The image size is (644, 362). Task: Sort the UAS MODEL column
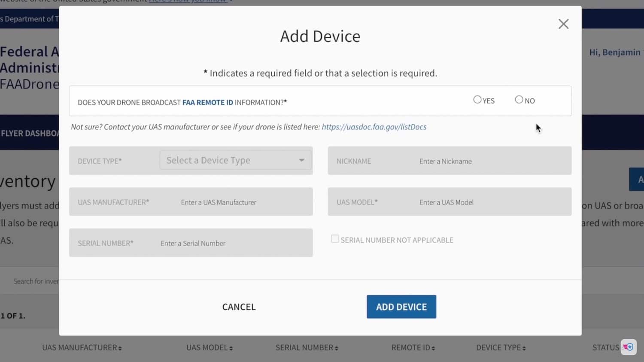pos(209,347)
